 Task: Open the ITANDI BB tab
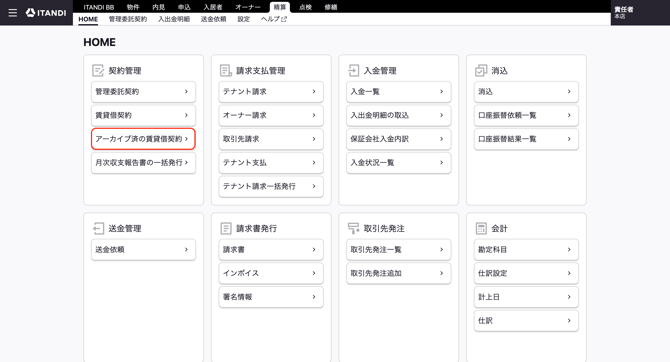[99, 7]
